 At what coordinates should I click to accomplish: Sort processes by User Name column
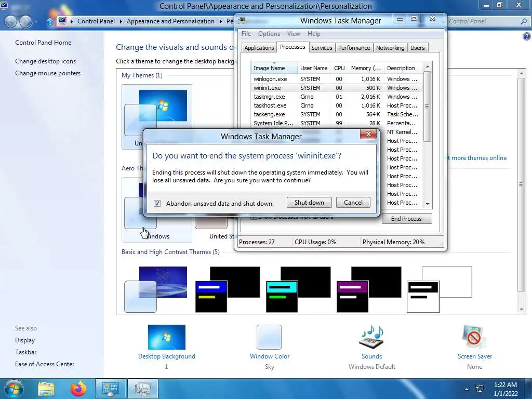(314, 68)
